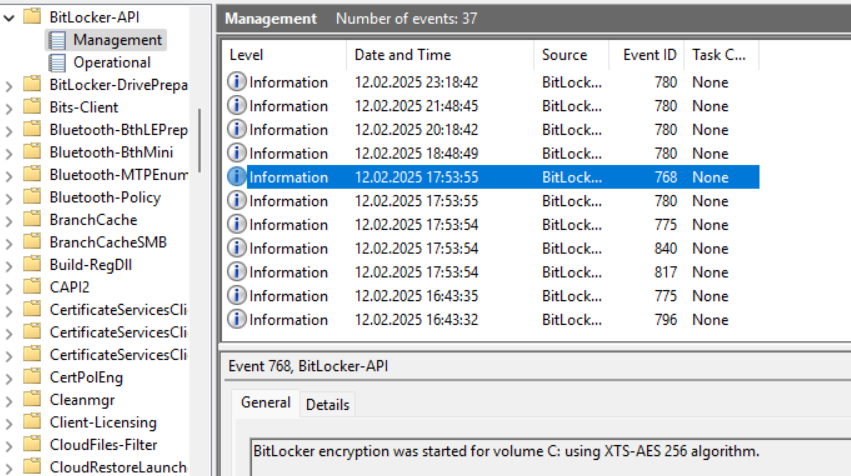The height and width of the screenshot is (476, 851).
Task: Switch to the Details tab
Action: click(327, 404)
